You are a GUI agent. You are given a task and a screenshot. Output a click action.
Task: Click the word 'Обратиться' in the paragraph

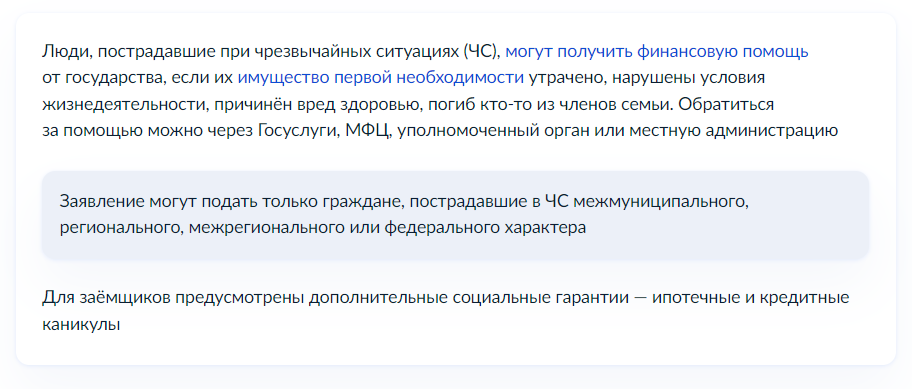pyautogui.click(x=726, y=105)
